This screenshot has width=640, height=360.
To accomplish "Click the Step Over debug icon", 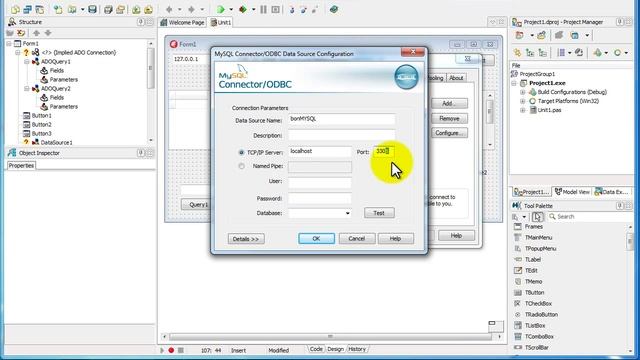I will coord(303,9).
